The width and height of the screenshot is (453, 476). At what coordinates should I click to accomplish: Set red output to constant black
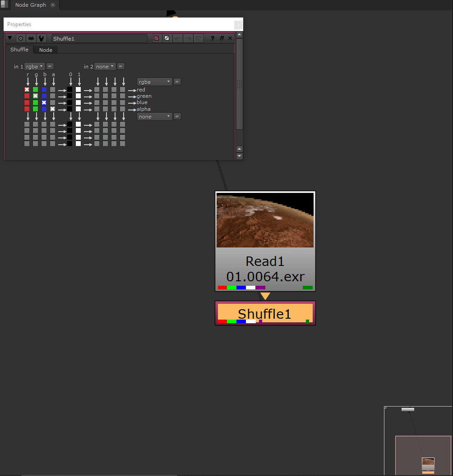tap(69, 90)
